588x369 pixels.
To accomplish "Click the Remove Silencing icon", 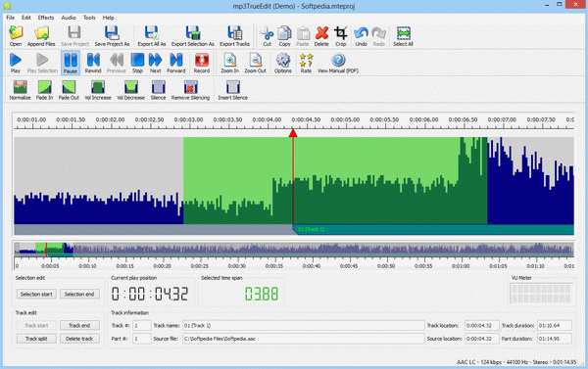I will 190,90.
